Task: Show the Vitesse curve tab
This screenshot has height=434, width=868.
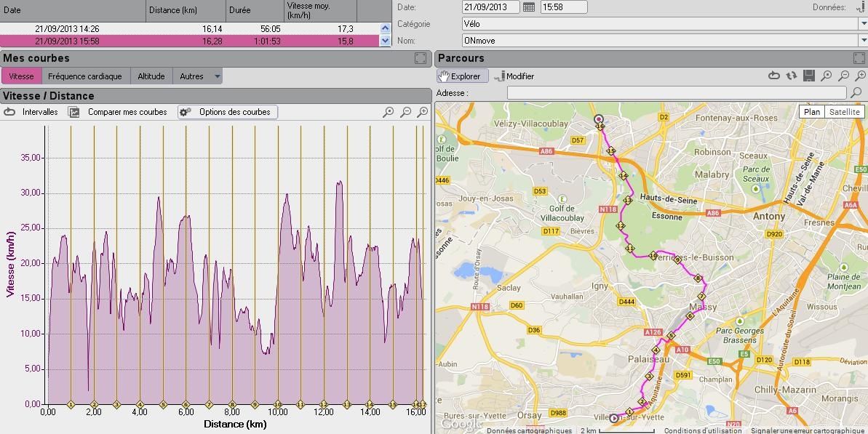Action: (21, 76)
